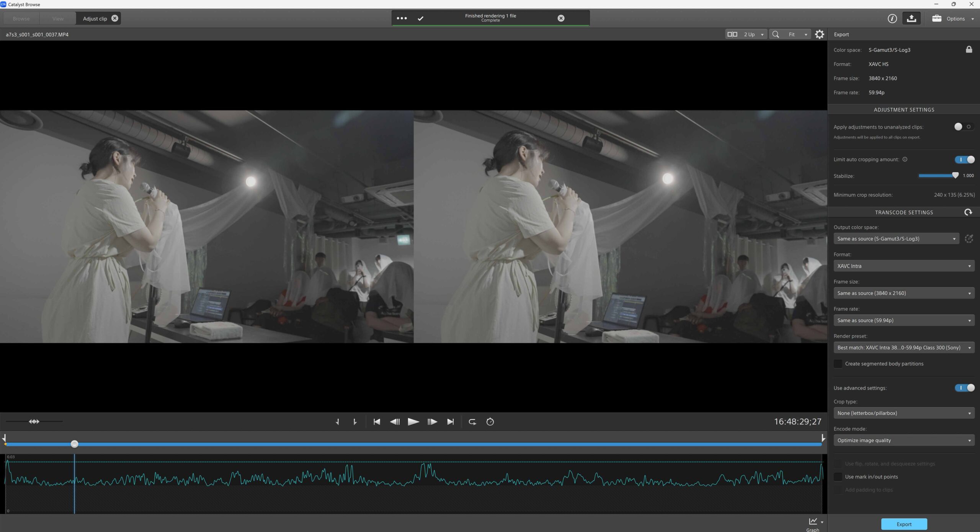The width and height of the screenshot is (980, 532).
Task: Click the magnifier zoom icon
Action: [x=776, y=34]
